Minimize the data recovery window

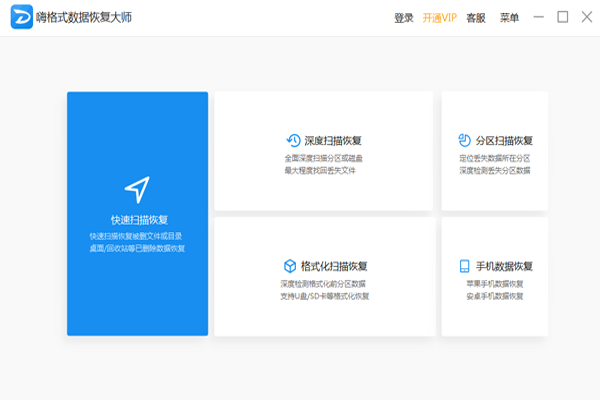click(540, 17)
